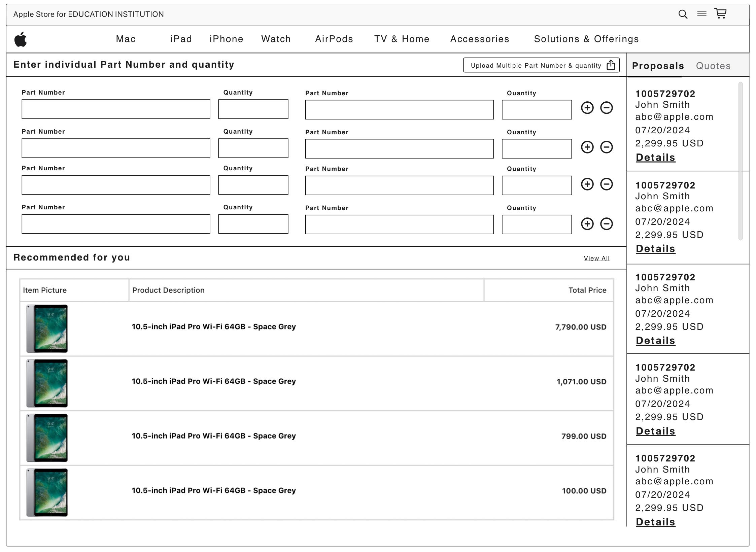Click minus icon on second row
Screen dimensions: 756x552
coord(606,147)
